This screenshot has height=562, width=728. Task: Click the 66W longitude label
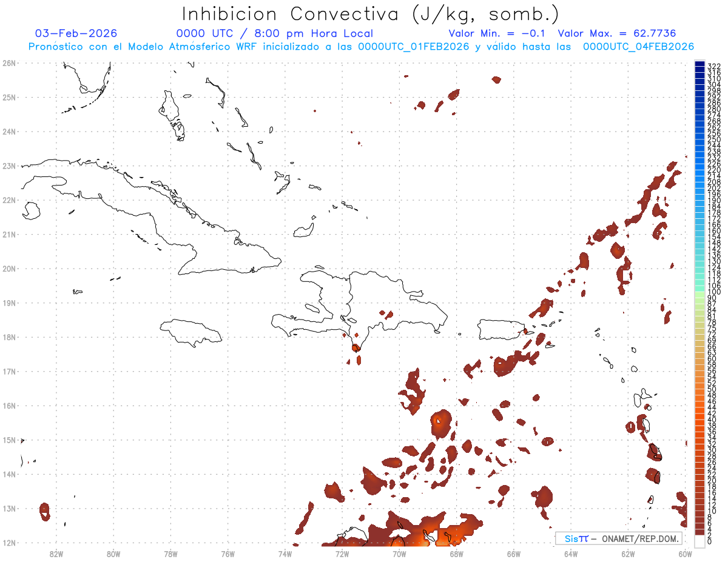point(514,554)
